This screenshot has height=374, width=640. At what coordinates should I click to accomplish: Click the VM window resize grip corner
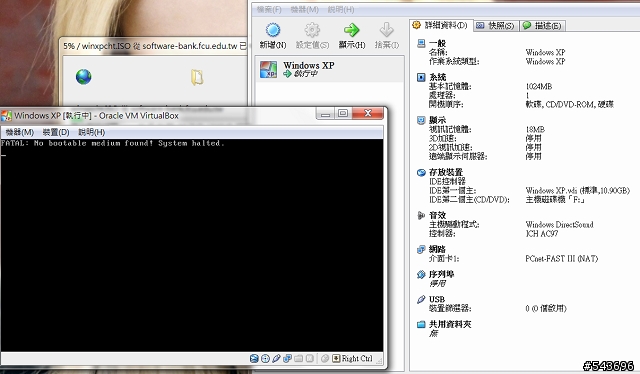[x=379, y=360]
